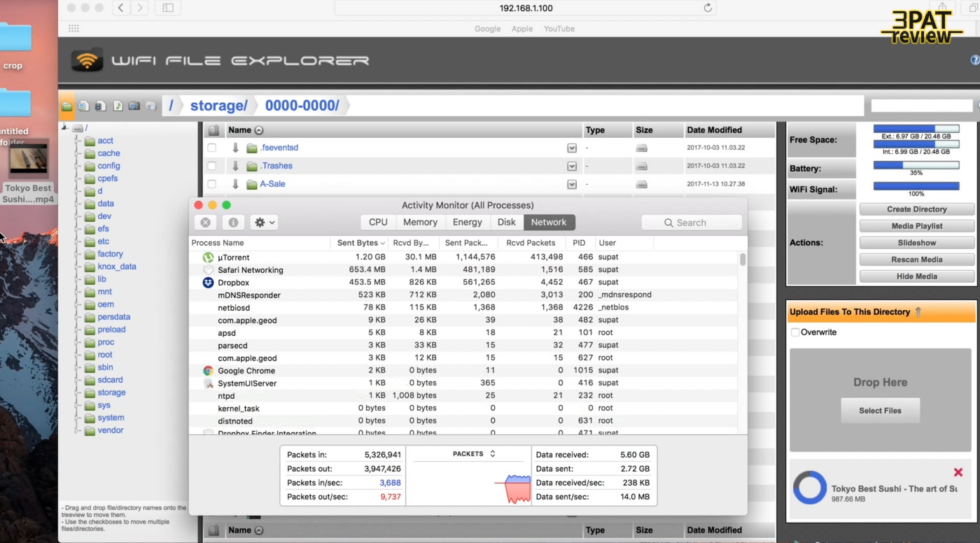Select the Network tab
Viewport: 980px width, 543px height.
pyautogui.click(x=549, y=222)
